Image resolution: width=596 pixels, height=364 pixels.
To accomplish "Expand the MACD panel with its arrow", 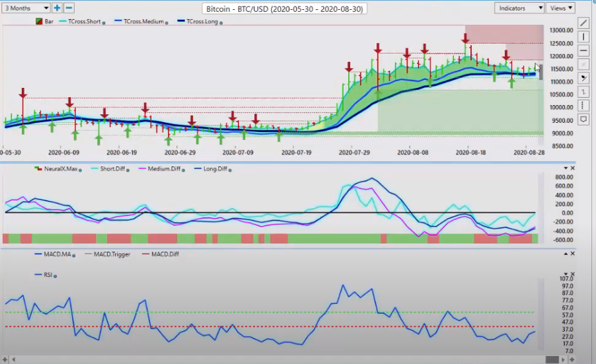I will tap(566, 254).
